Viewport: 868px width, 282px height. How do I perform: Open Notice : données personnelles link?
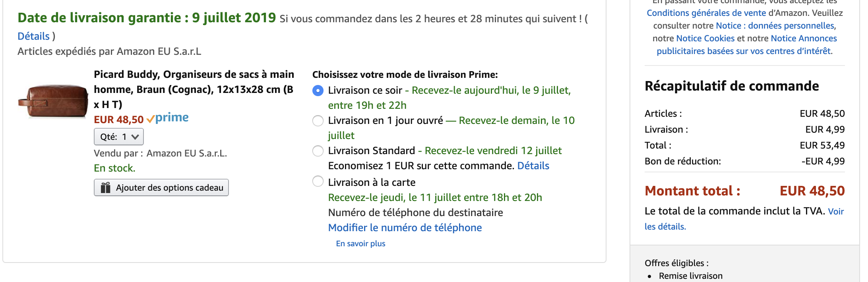775,26
